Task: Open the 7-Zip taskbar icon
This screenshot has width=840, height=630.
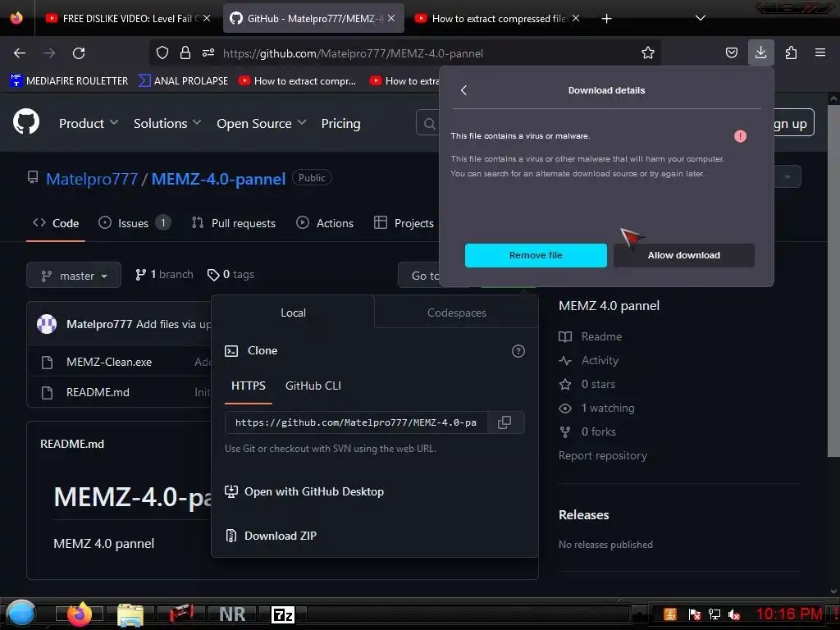Action: 283,614
